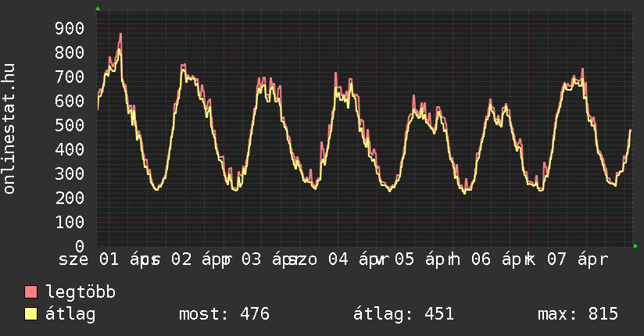The image size is (644, 336).
Task: Click the 900 label on y-axis
Action: click(x=70, y=29)
